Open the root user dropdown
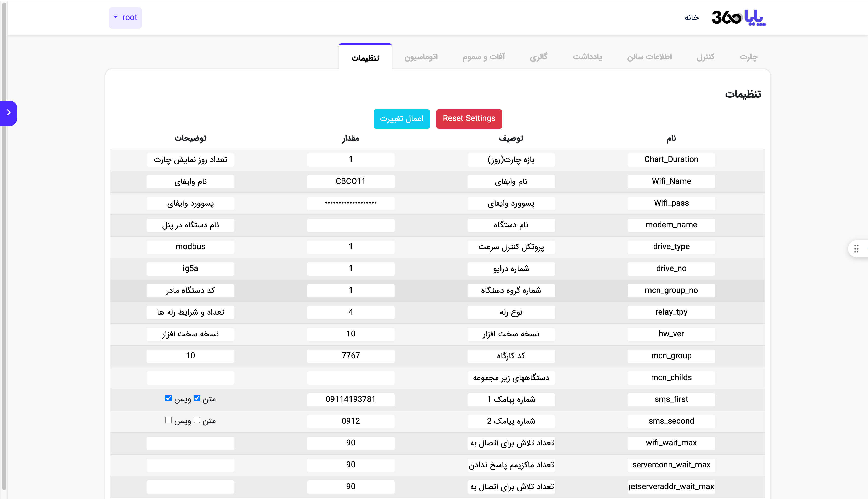The height and width of the screenshot is (499, 868). point(125,18)
